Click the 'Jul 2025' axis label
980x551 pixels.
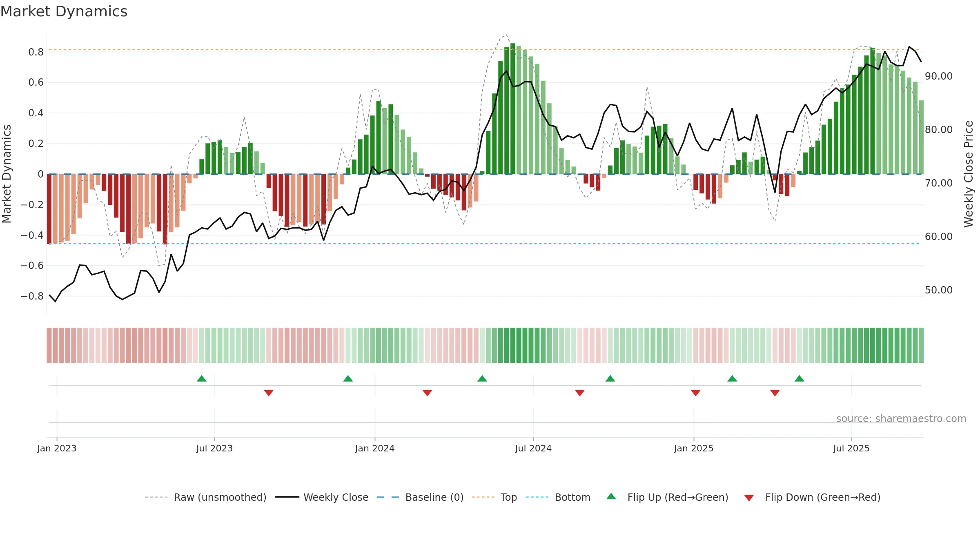(851, 448)
